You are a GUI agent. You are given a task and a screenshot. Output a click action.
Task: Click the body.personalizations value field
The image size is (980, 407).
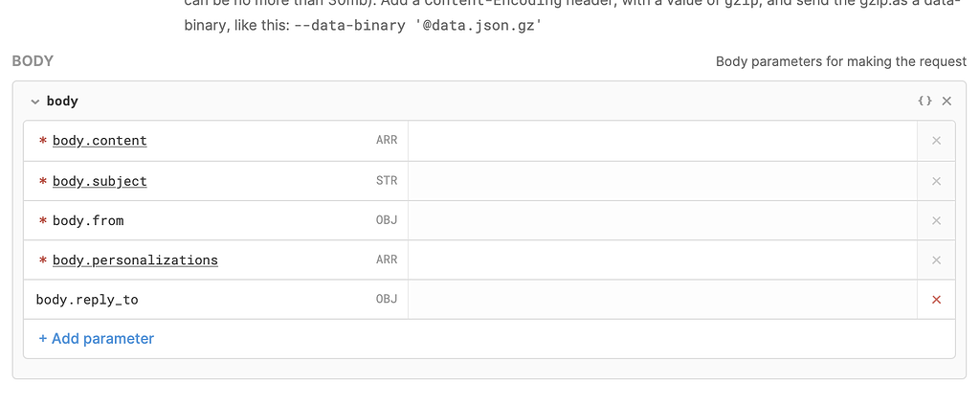click(x=662, y=260)
